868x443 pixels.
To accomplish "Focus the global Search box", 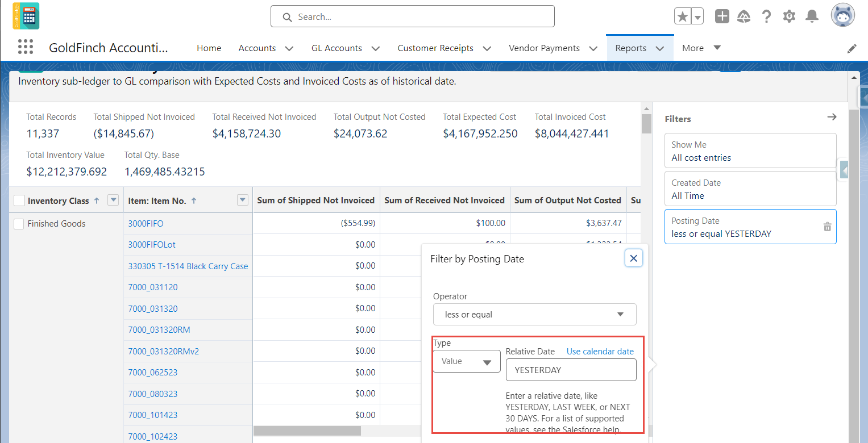I will tap(412, 16).
